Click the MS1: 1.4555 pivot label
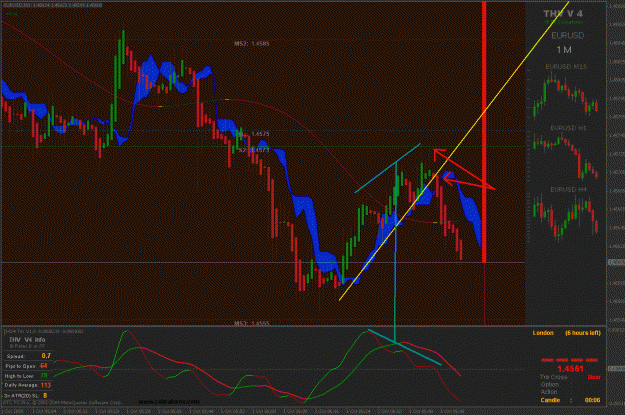625x415 pixels. click(x=252, y=323)
